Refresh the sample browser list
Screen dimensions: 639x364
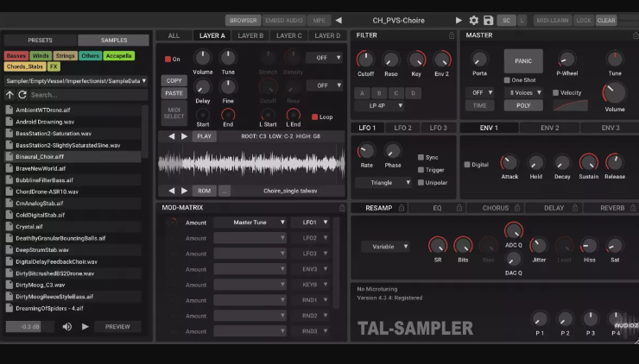point(22,95)
